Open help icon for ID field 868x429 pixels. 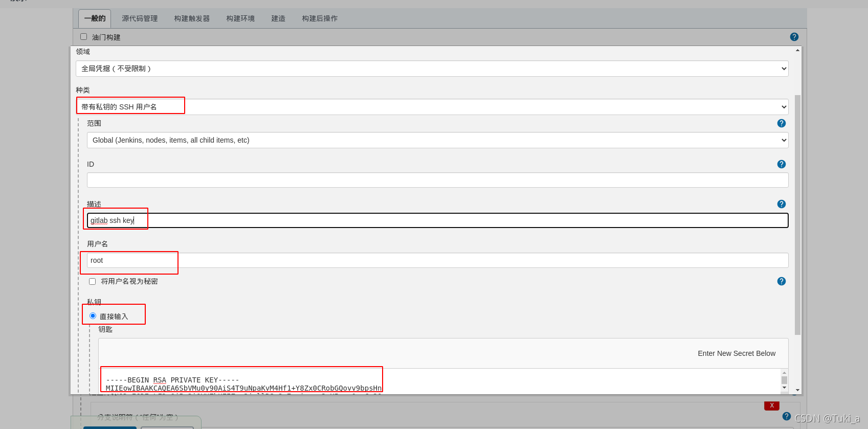[781, 164]
